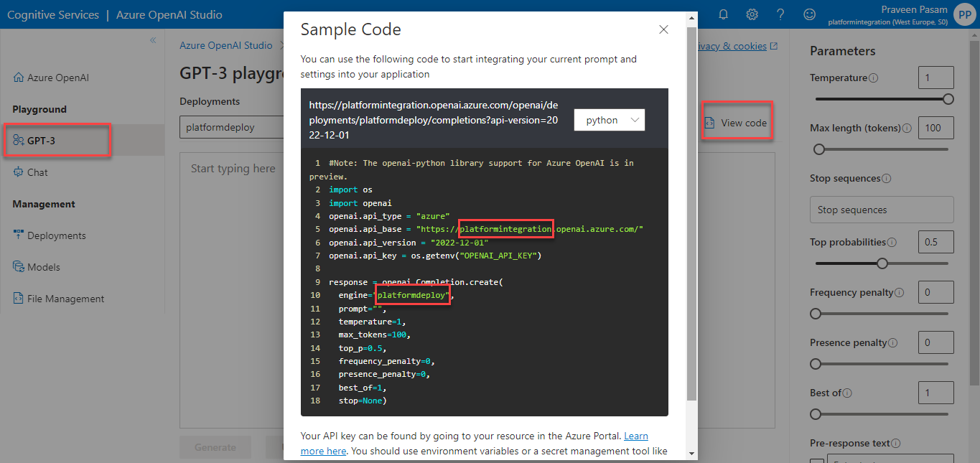The width and height of the screenshot is (980, 463).
Task: Click the Stop sequences input field
Action: click(x=881, y=210)
